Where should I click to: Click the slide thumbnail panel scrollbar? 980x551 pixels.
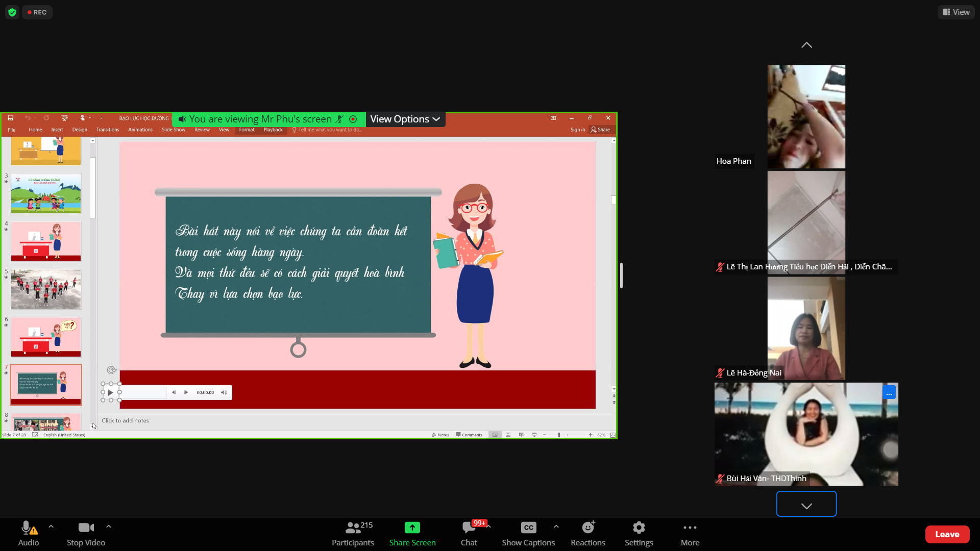click(93, 188)
